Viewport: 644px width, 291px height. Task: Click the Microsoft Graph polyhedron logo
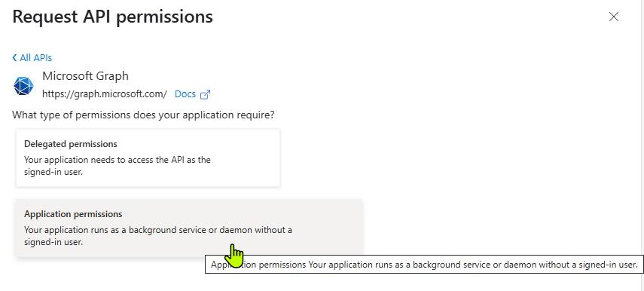[x=23, y=86]
